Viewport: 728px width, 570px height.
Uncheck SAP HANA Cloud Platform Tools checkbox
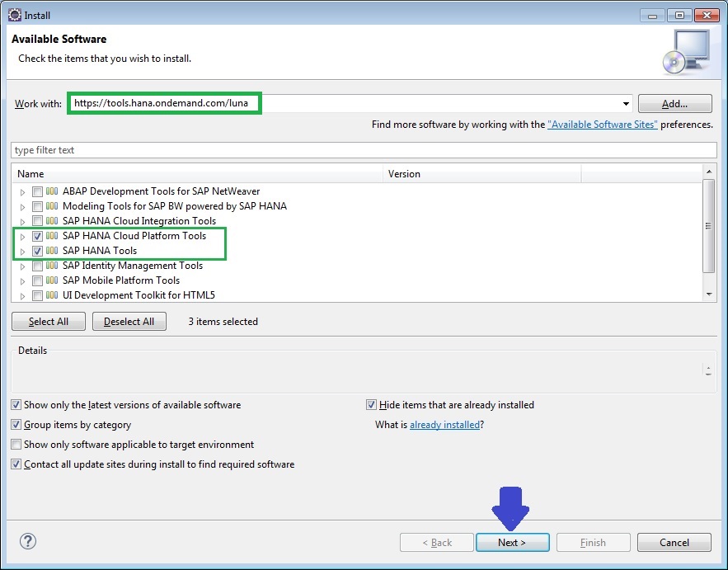38,236
